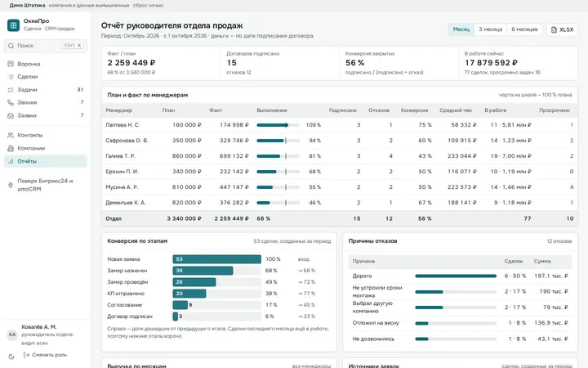Screen dimensions: 588x368
Task: Select manager Дементьев К. А. row
Action: (x=340, y=203)
